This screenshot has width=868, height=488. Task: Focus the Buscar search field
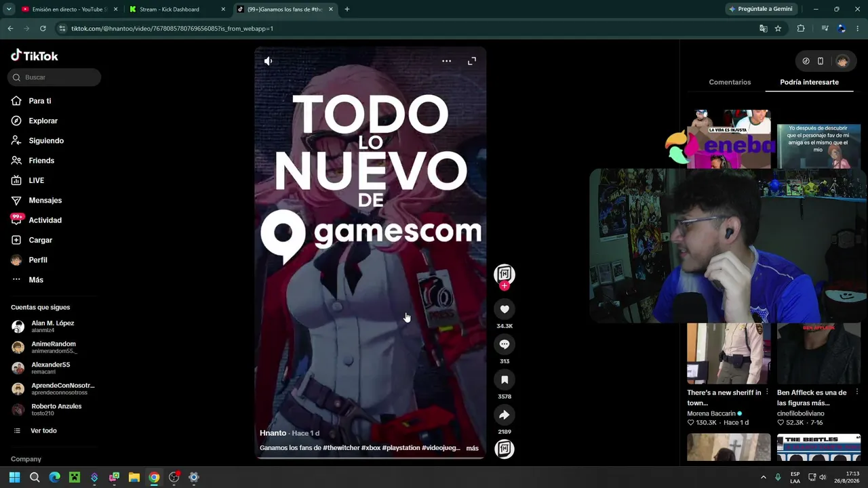point(54,77)
